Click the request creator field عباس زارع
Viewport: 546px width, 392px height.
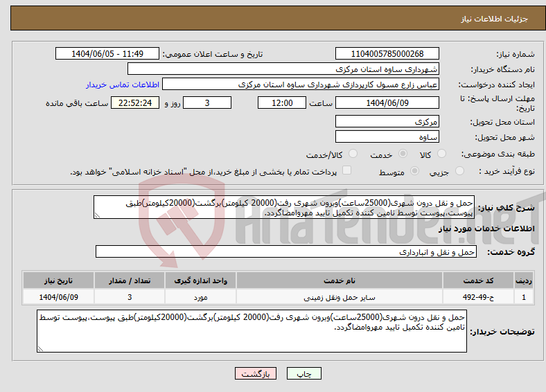(x=301, y=84)
